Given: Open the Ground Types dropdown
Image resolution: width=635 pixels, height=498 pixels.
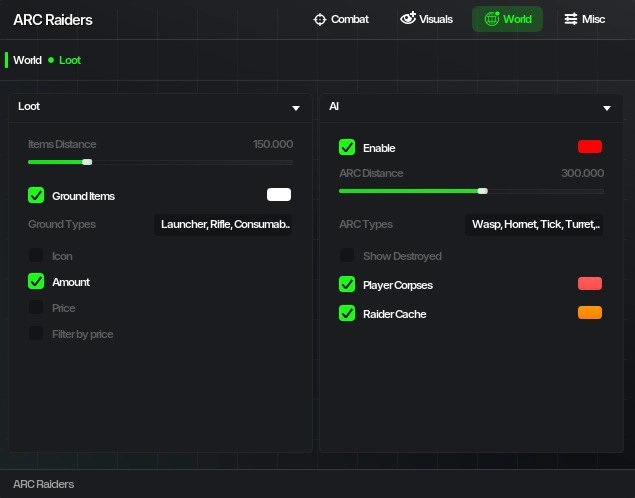Looking at the screenshot, I should point(225,224).
